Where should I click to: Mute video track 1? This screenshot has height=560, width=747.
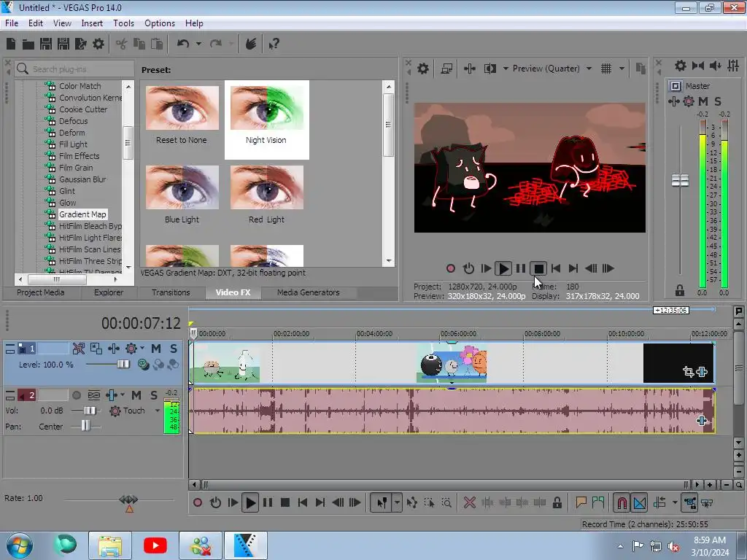tap(156, 349)
